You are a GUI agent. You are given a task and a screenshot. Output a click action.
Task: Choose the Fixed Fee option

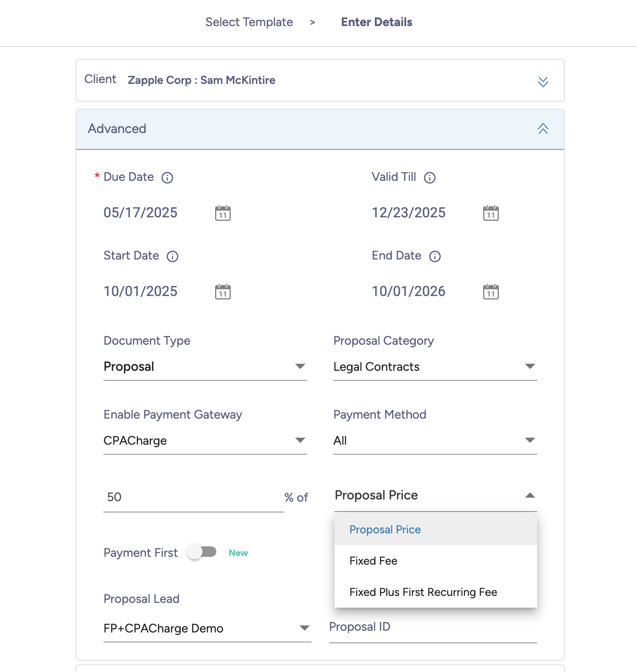coord(436,561)
